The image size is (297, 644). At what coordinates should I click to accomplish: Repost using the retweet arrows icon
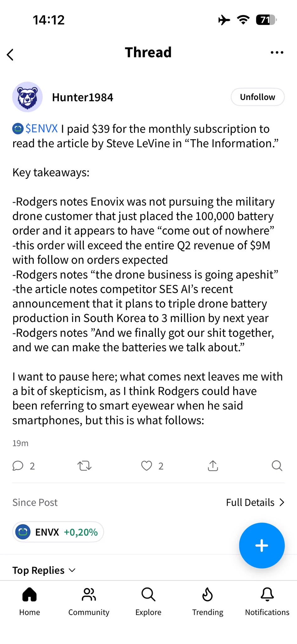pyautogui.click(x=84, y=466)
